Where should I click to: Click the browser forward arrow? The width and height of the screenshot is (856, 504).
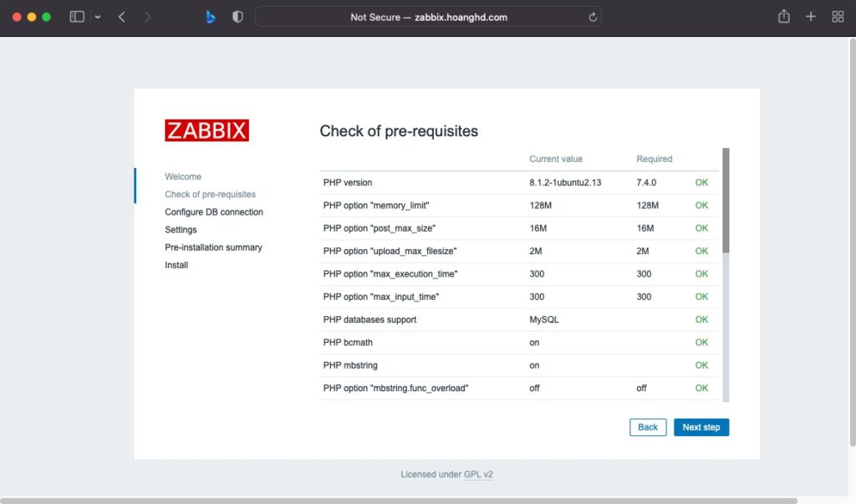[x=147, y=17]
